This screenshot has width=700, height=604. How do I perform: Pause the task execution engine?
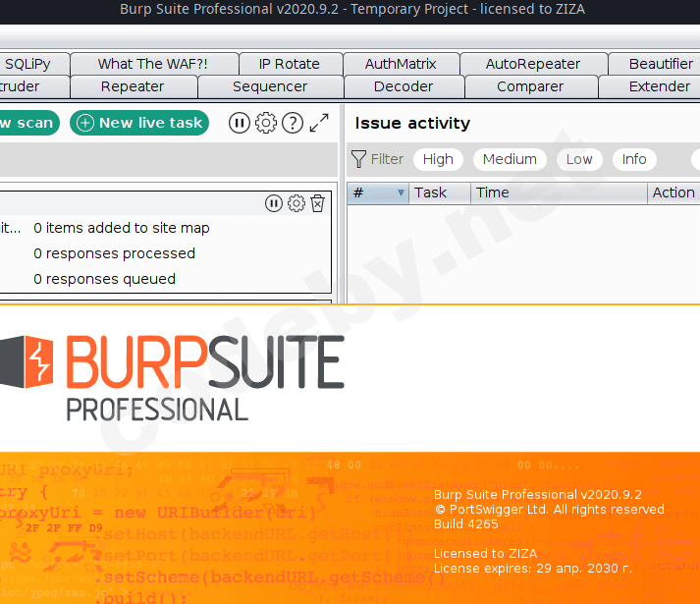[x=240, y=123]
